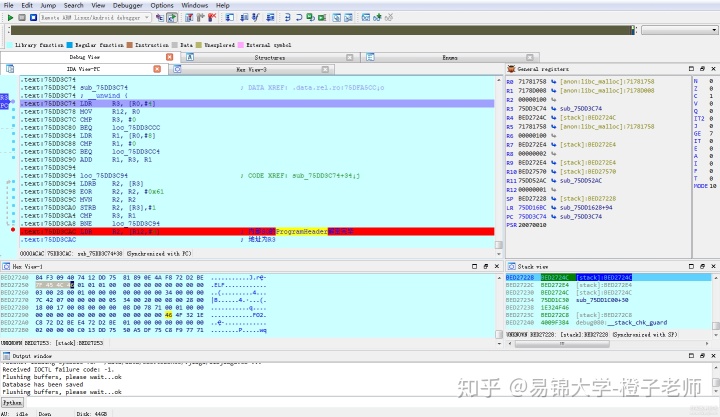Switch to the Structures tab
This screenshot has width=720, height=417.
270,57
